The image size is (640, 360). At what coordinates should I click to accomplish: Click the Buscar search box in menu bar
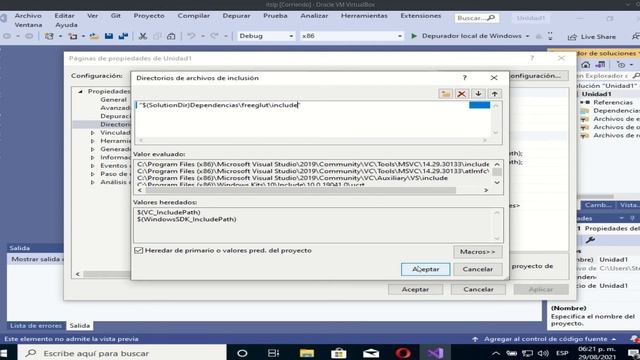(476, 18)
